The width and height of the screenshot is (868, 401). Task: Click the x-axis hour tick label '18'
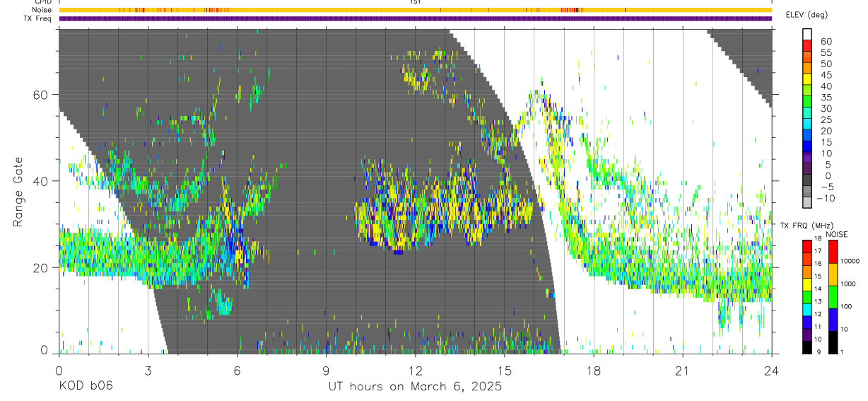point(593,371)
